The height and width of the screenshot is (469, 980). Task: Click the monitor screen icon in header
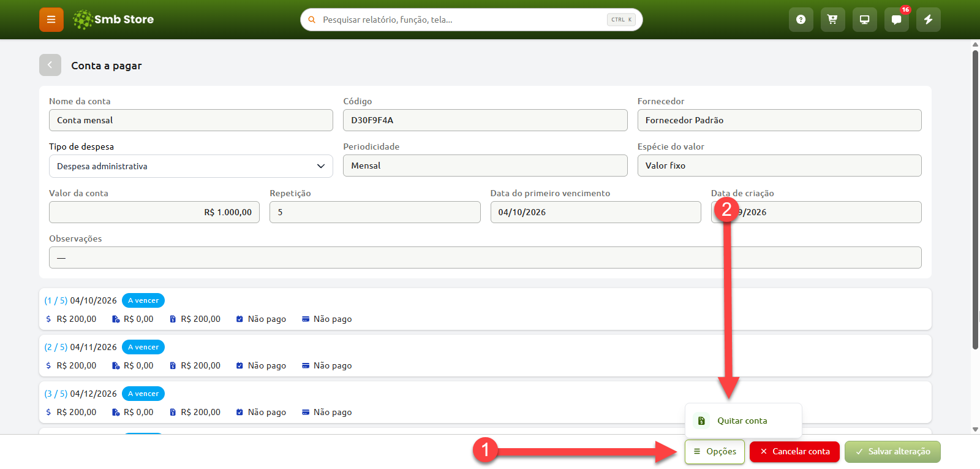click(x=864, y=20)
